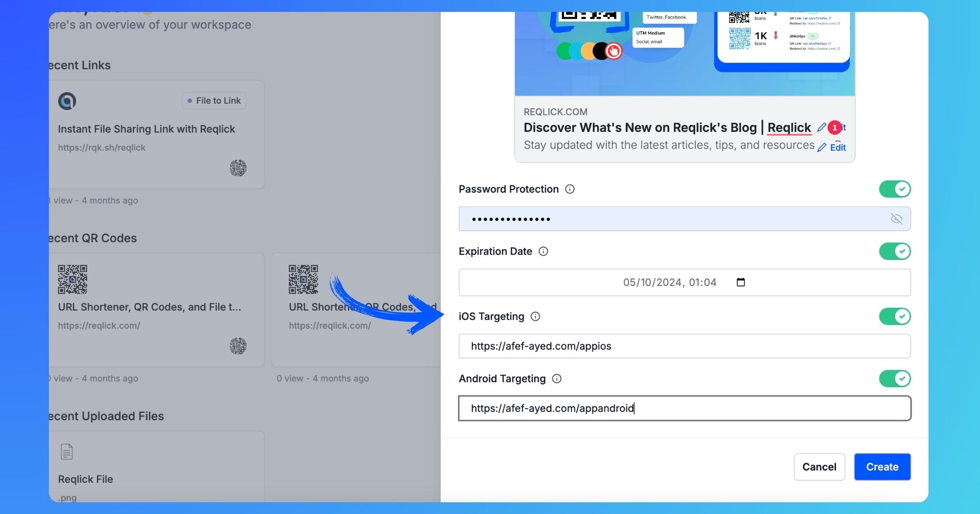This screenshot has height=514, width=980.
Task: Click the Password Protection info icon
Action: coord(570,189)
